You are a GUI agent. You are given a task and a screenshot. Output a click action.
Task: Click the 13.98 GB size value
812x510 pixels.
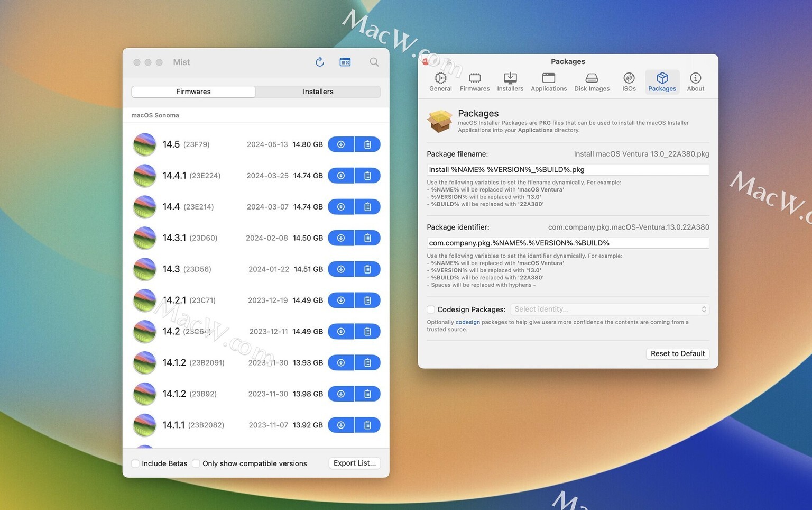[x=308, y=394]
